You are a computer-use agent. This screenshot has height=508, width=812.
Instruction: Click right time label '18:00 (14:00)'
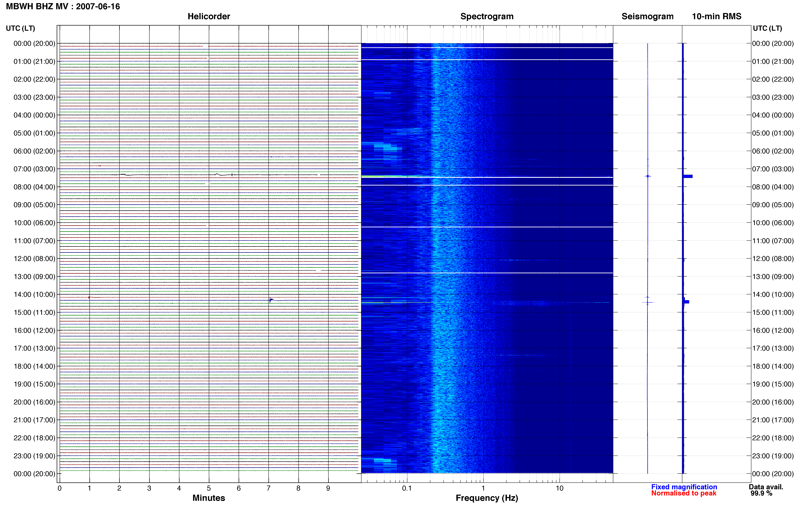click(x=773, y=367)
